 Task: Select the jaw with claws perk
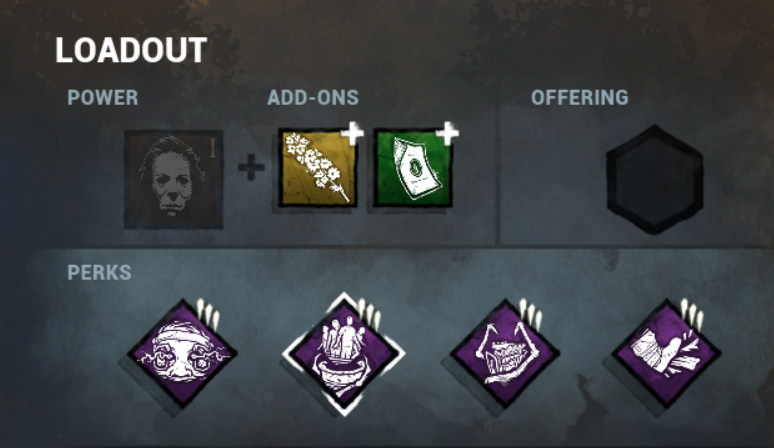504,354
